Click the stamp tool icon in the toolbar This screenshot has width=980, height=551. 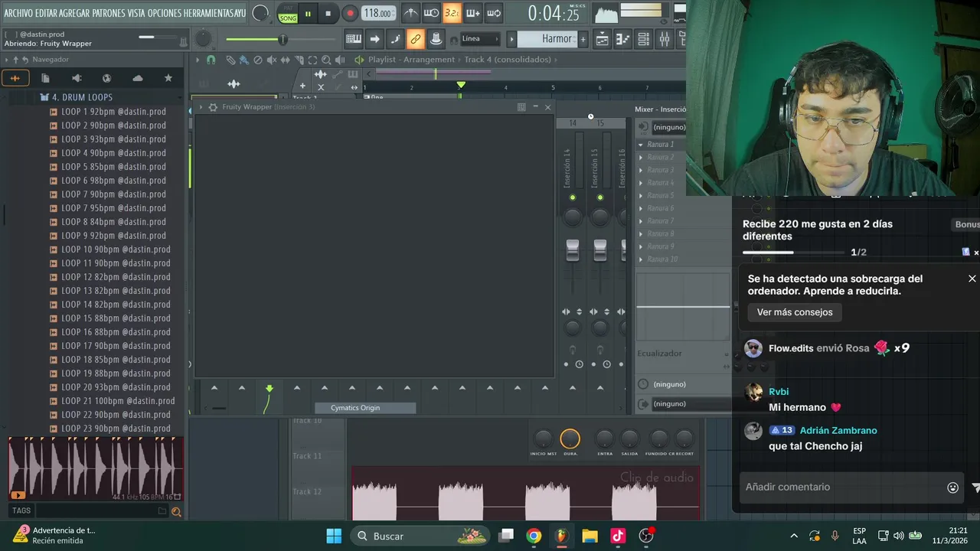(436, 38)
